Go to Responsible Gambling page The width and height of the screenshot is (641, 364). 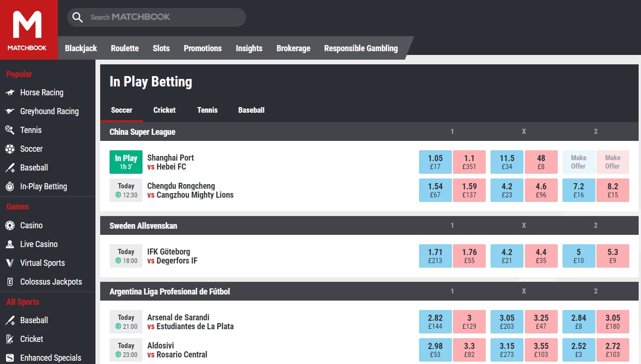tap(361, 48)
